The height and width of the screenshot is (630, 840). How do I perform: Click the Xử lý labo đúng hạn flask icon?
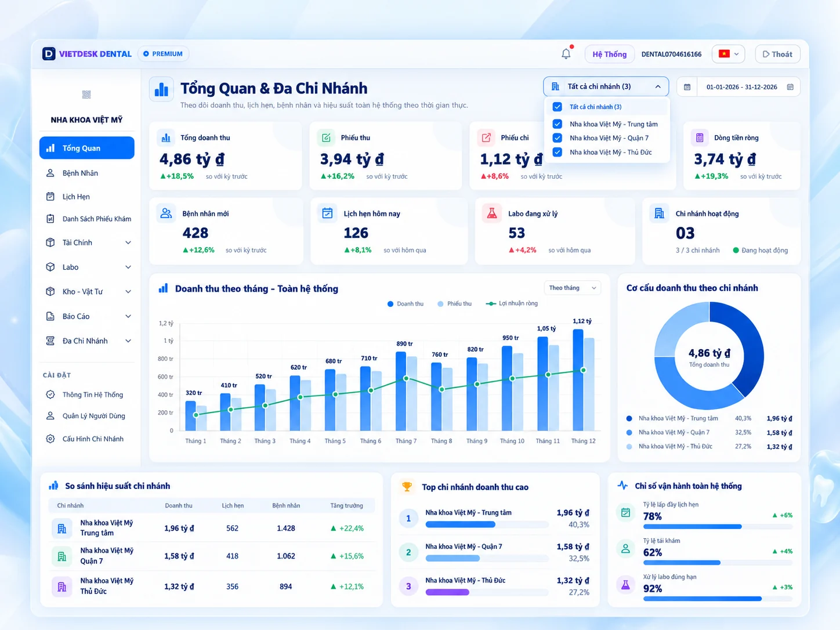pos(625,585)
